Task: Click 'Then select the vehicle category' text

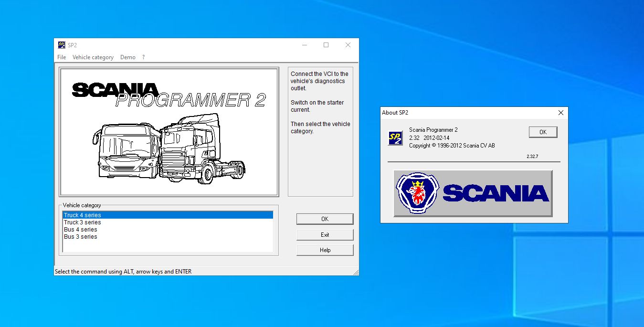Action: (320, 127)
